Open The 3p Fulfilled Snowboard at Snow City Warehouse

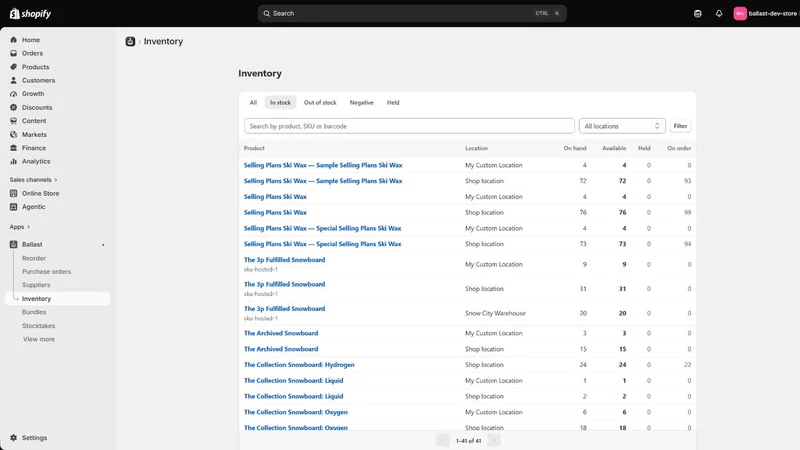click(x=284, y=309)
